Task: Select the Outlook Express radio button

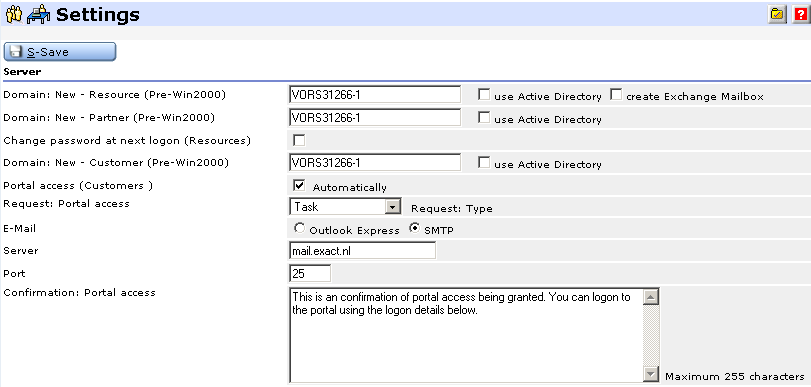Action: (x=299, y=228)
